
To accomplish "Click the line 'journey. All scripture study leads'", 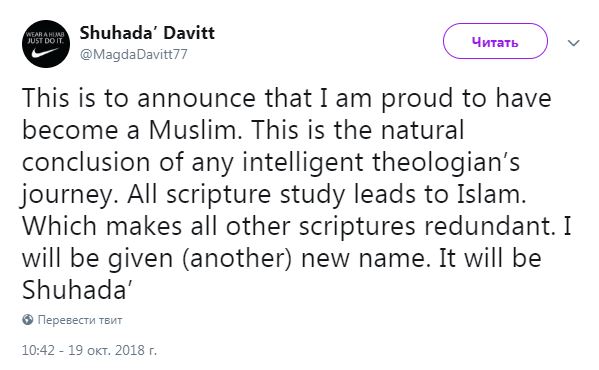I will 274,195.
